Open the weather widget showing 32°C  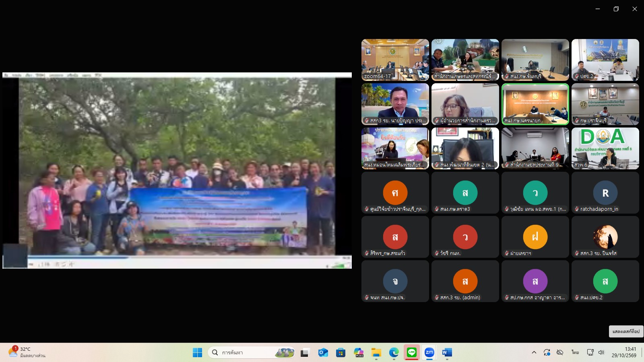pos(27,352)
